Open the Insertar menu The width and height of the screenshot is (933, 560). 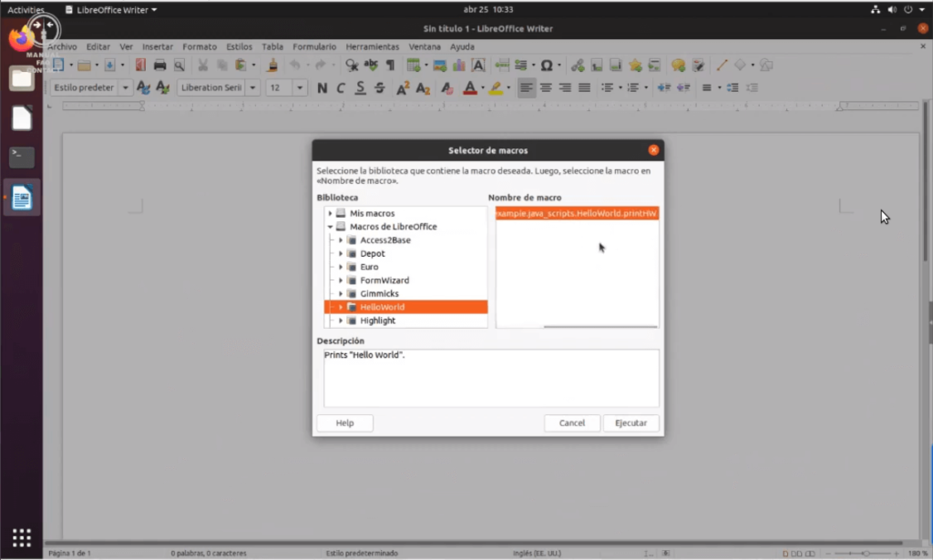click(158, 46)
